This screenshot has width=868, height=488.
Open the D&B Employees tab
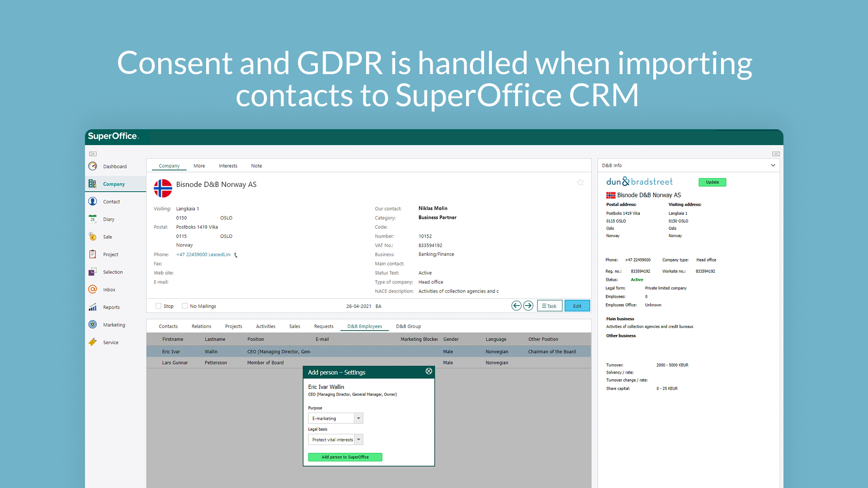[x=364, y=326]
